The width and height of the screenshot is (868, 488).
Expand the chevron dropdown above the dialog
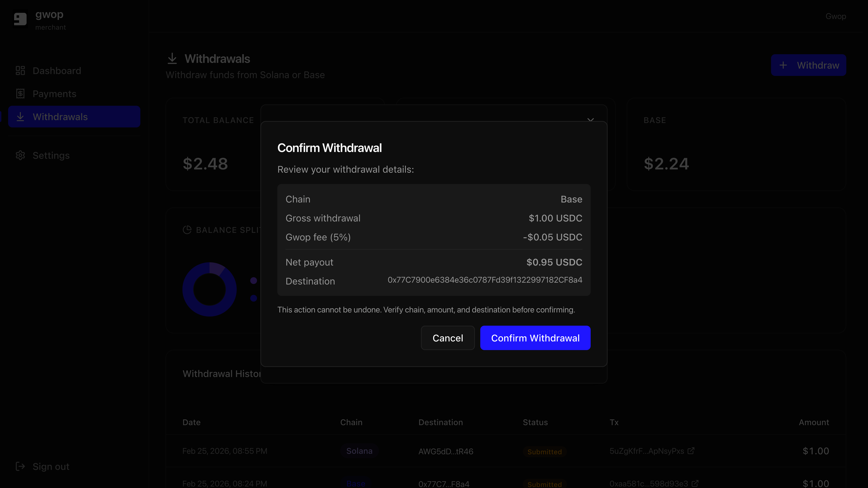pos(590,120)
